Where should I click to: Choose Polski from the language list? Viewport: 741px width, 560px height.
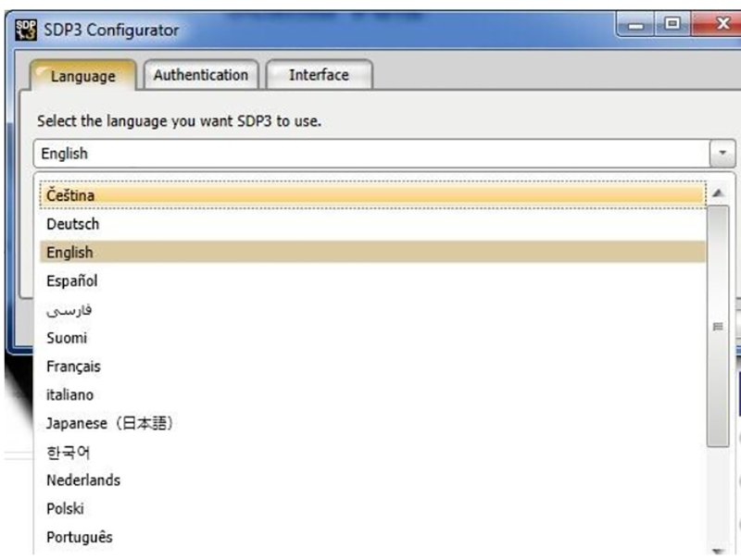(x=372, y=508)
